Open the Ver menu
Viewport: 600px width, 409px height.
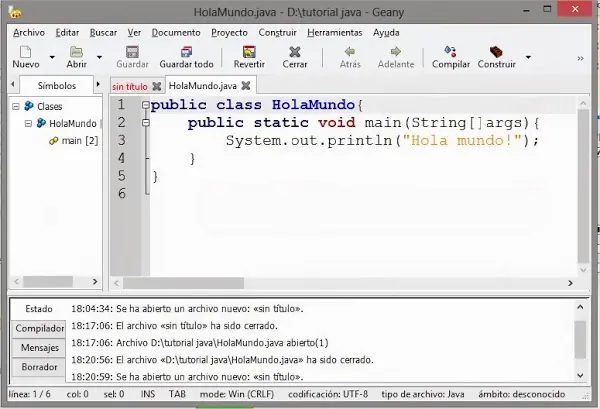click(x=134, y=33)
